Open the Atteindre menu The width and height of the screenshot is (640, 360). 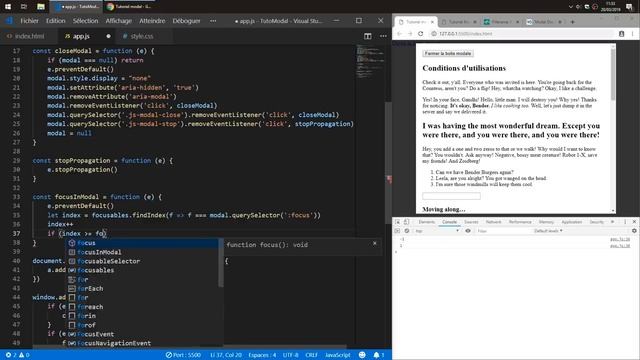[x=152, y=21]
